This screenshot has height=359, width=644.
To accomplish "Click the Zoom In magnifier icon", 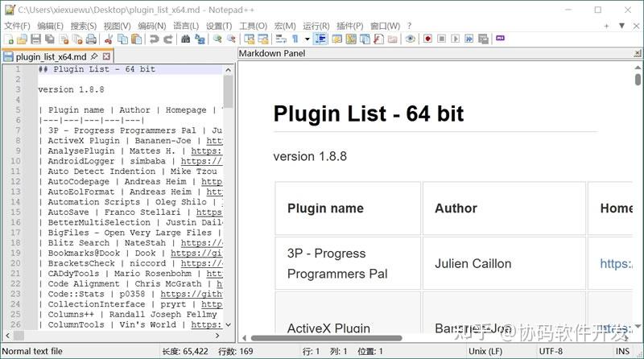I will [217, 39].
